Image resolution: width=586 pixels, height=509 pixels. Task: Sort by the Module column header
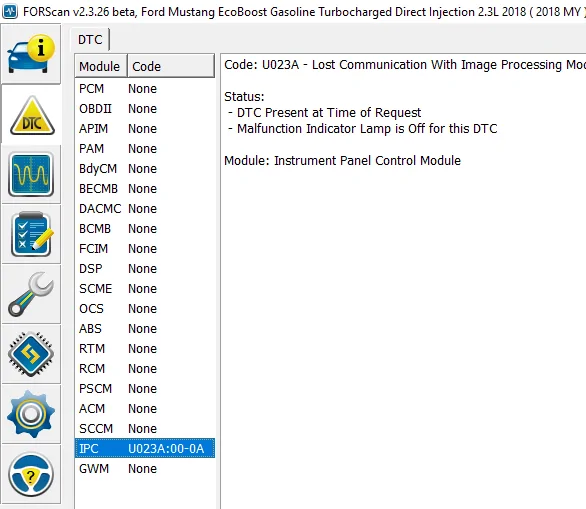click(100, 67)
